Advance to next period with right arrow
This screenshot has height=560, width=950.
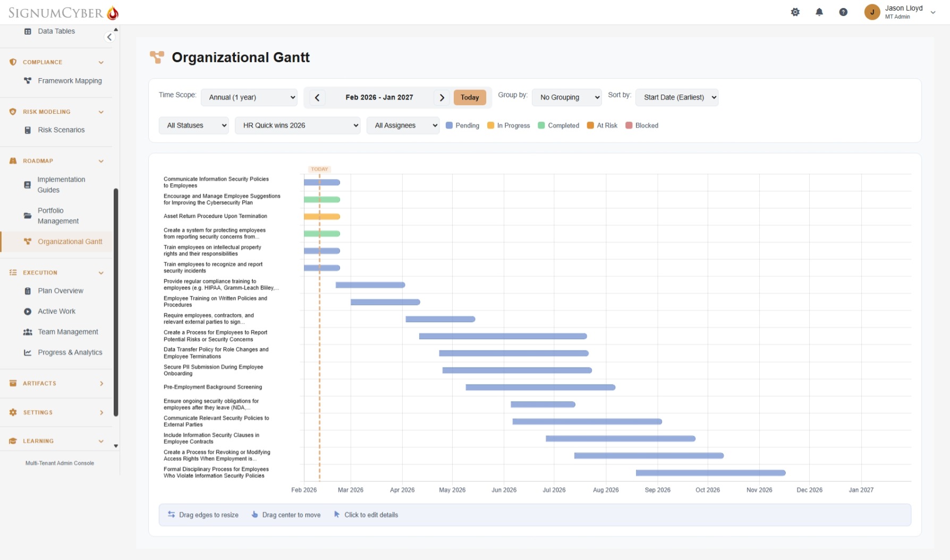[x=442, y=97]
